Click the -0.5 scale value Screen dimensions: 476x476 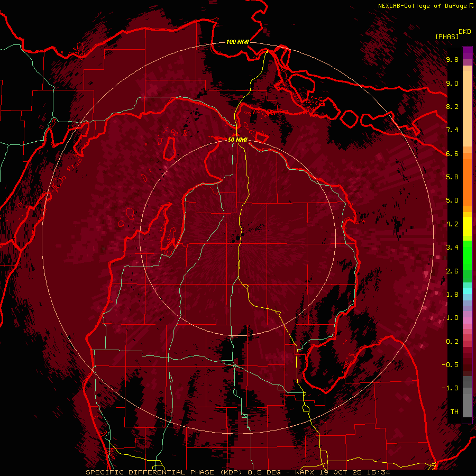tap(451, 365)
